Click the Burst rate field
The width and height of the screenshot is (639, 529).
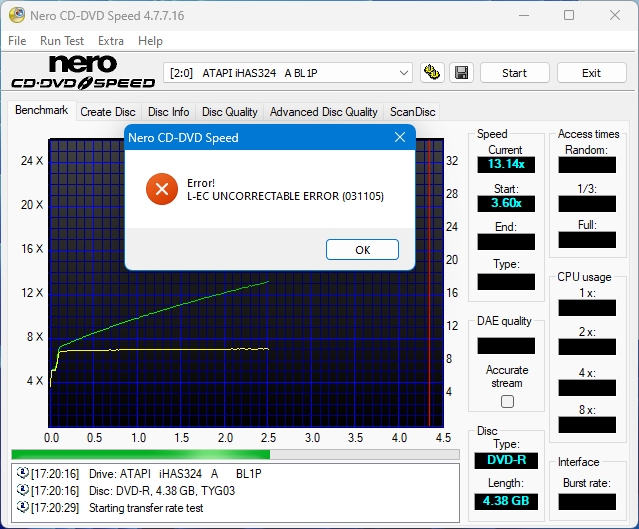[x=587, y=502]
